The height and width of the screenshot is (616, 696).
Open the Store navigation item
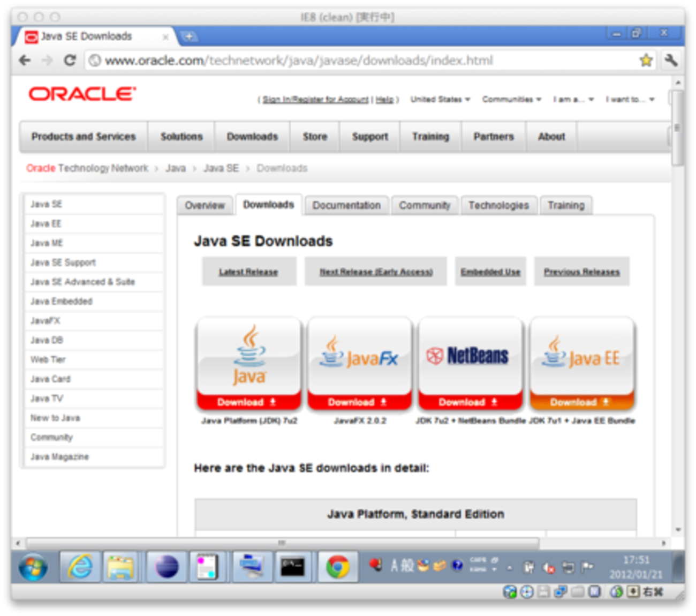tap(315, 137)
